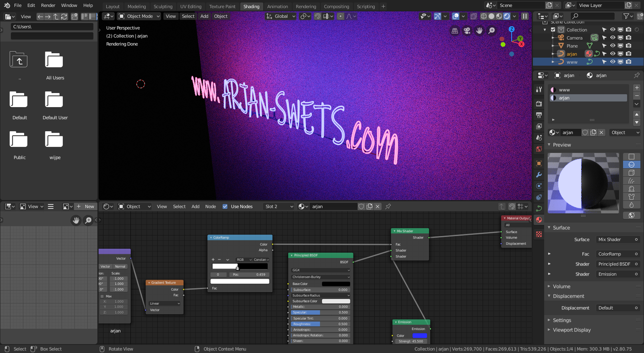Open the Scene properties tab

point(539,138)
